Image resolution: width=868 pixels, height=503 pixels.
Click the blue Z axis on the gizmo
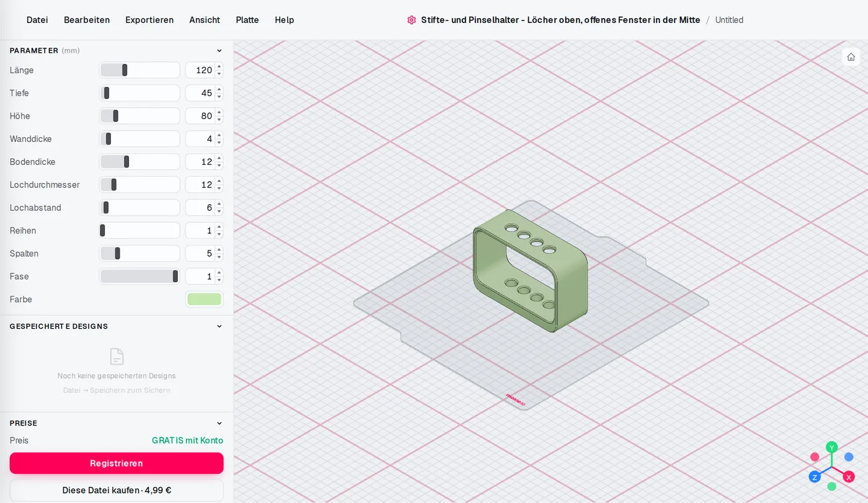tap(815, 477)
